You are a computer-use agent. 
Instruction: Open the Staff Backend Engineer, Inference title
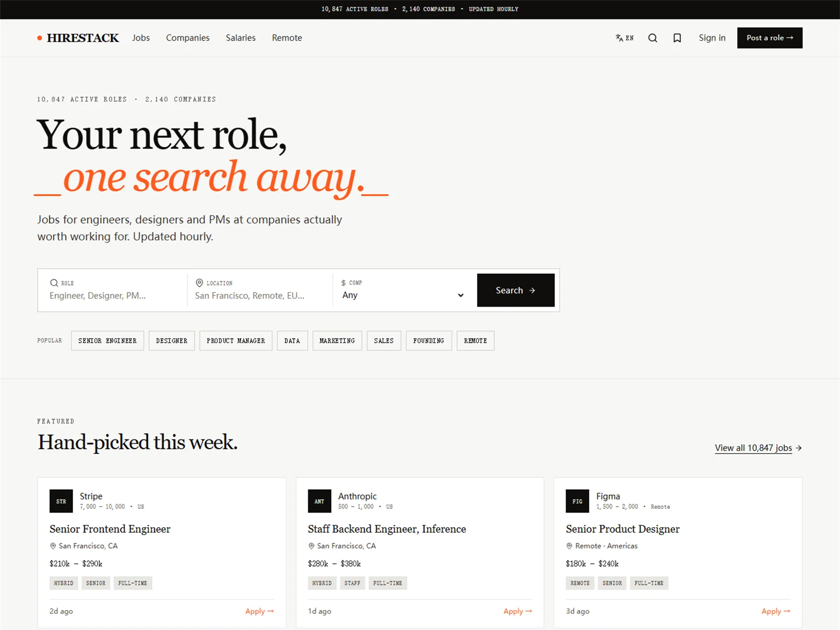tap(387, 529)
